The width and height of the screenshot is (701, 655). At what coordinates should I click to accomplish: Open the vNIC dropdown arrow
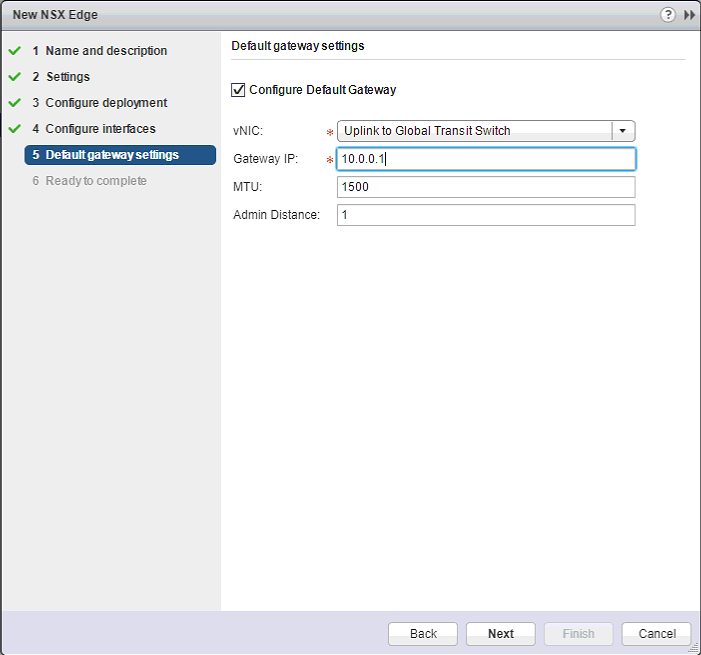tap(624, 131)
